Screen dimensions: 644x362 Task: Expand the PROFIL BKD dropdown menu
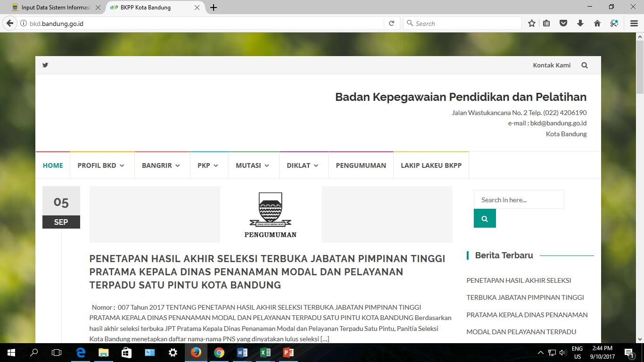[x=101, y=165]
